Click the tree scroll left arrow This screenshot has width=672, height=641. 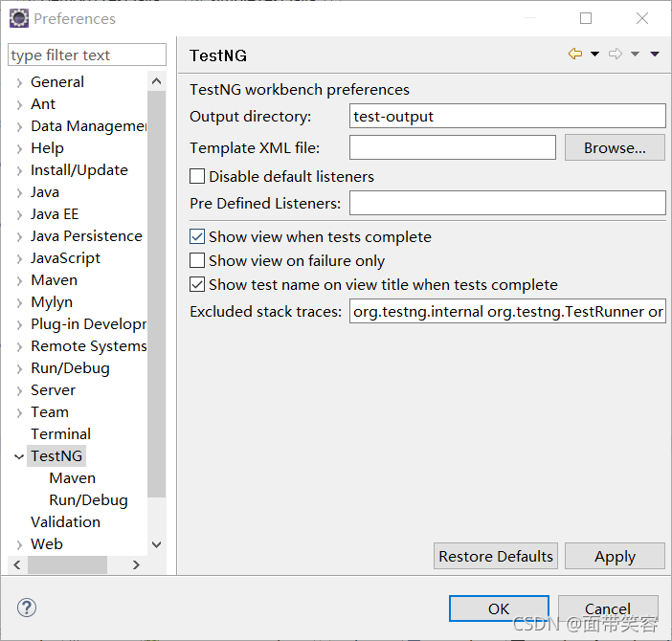point(17,565)
